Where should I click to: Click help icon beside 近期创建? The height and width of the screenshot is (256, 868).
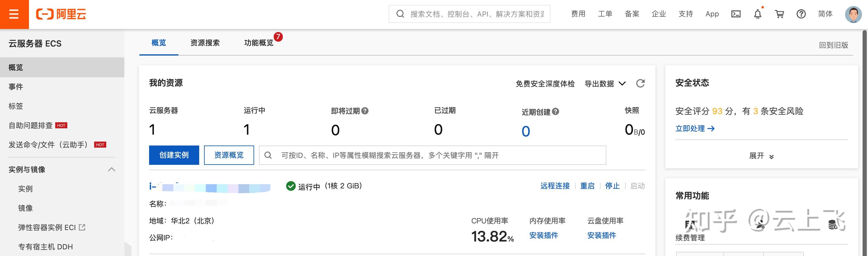pos(555,111)
